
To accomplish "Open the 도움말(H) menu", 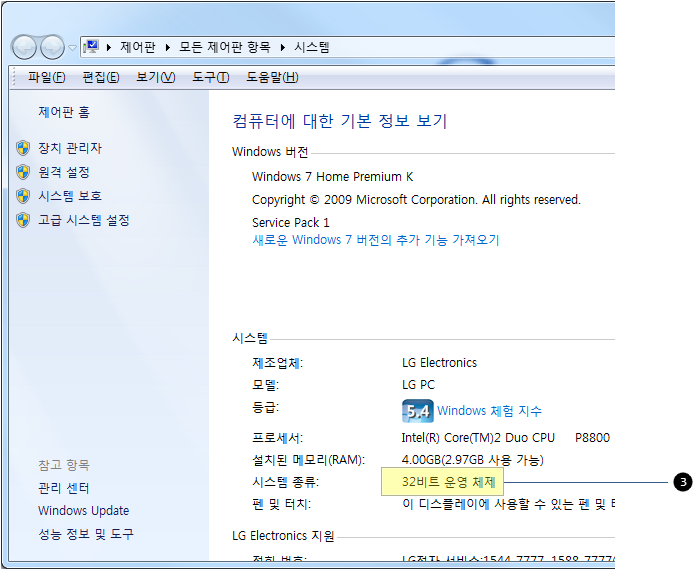I will pos(272,77).
